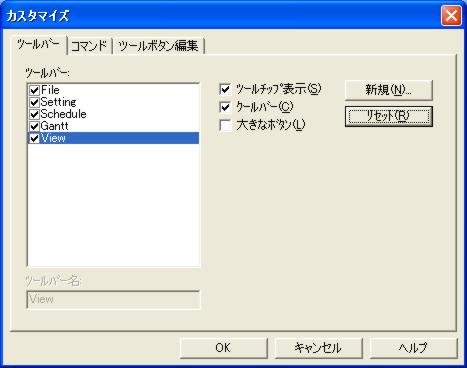The height and width of the screenshot is (368, 467).
Task: Select the ツールバー tab
Action: (x=39, y=45)
